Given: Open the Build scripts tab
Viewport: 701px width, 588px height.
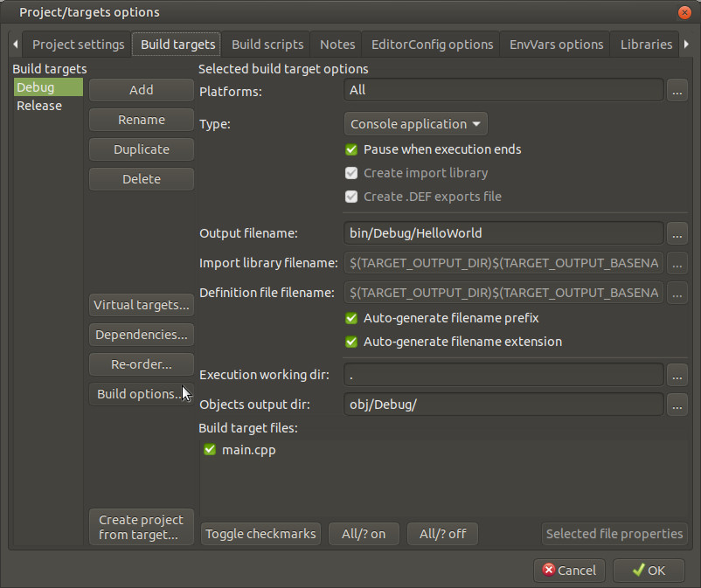Looking at the screenshot, I should [267, 44].
